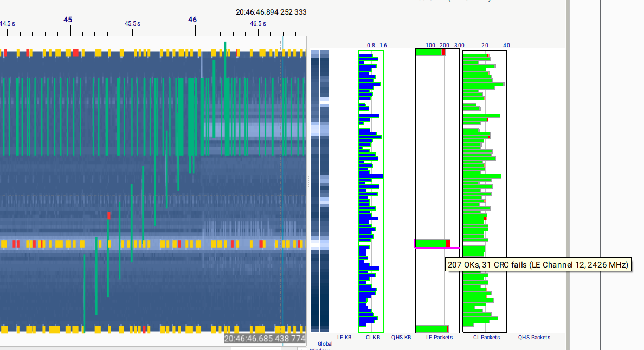The height and width of the screenshot is (350, 644).
Task: Click the 44.5 s ruler label
Action: [8, 23]
